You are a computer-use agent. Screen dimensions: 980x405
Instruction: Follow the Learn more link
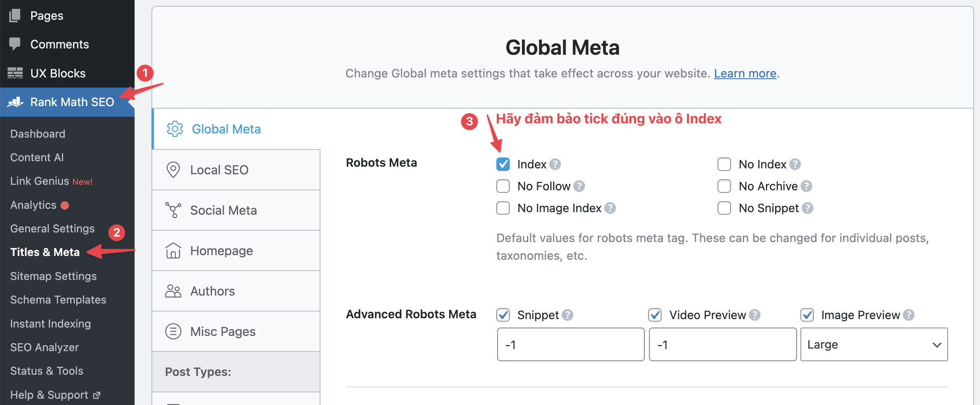(745, 74)
